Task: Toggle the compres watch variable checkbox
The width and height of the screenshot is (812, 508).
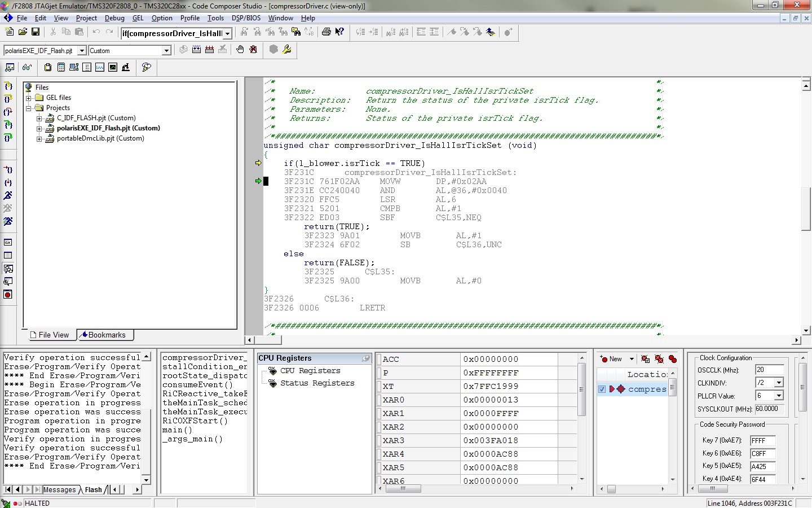Action: [601, 389]
